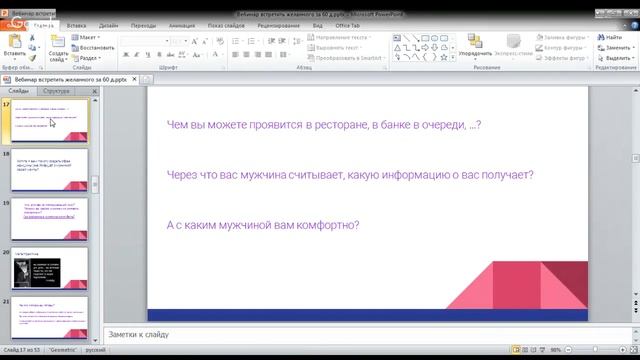
Task: Open the Показ слайдов ribbon tab
Action: click(226, 25)
